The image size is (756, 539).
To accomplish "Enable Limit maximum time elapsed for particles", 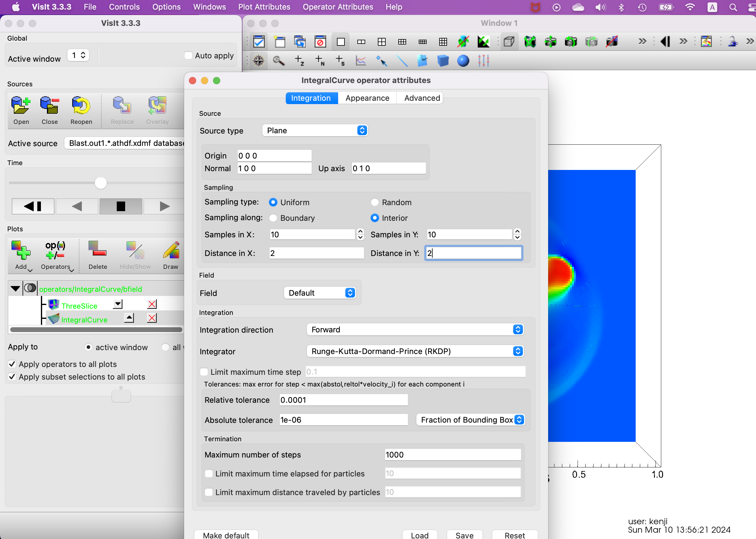I will (x=209, y=473).
